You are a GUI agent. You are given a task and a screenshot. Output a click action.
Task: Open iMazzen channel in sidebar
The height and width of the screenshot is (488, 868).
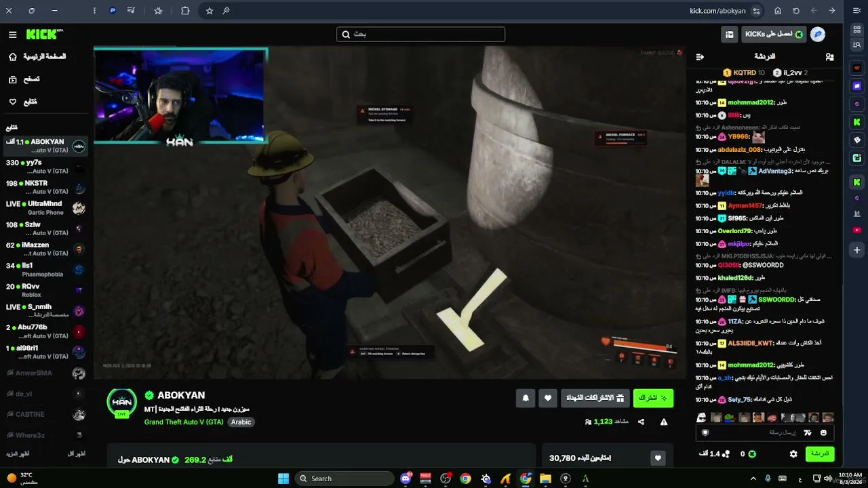(x=46, y=249)
